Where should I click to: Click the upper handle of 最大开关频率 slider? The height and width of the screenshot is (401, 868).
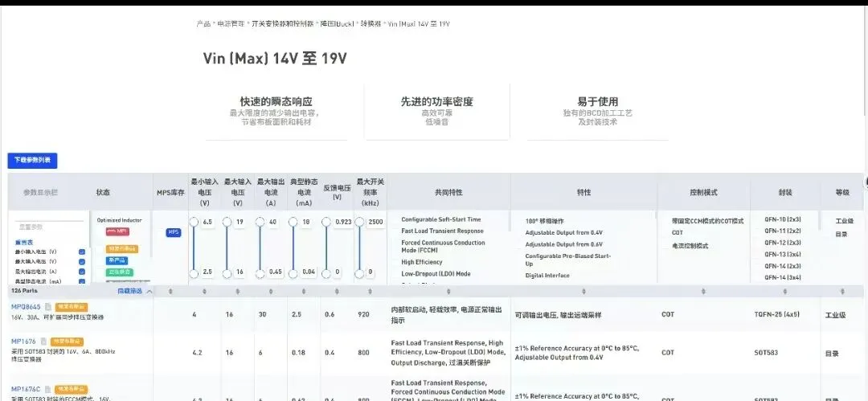click(x=360, y=222)
